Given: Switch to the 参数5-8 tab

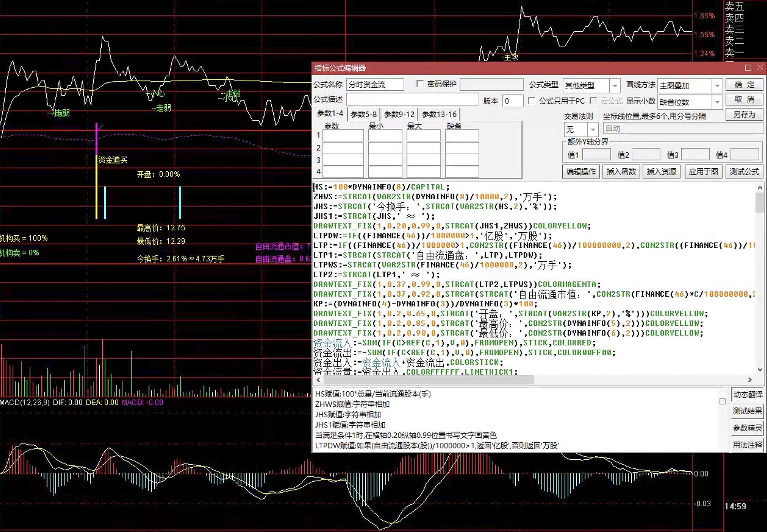Looking at the screenshot, I should [x=363, y=114].
